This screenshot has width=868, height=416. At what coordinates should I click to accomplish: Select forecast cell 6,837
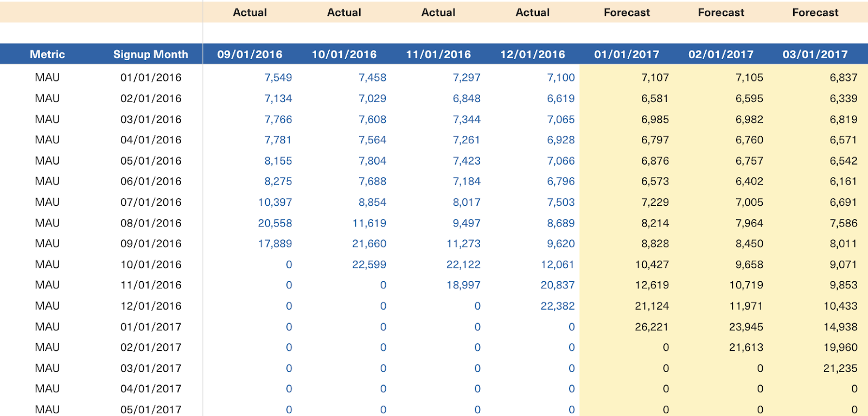pos(844,78)
